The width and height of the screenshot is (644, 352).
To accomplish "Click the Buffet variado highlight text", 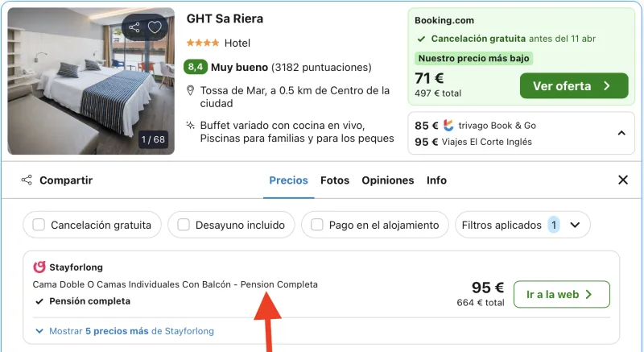I will pyautogui.click(x=297, y=131).
